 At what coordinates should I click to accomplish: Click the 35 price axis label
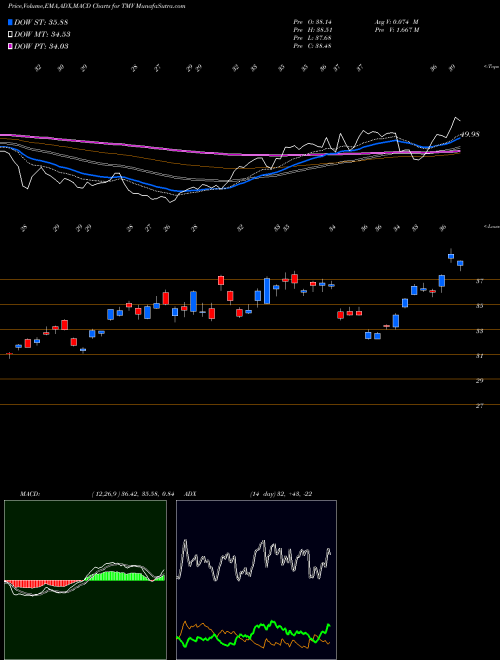point(479,306)
